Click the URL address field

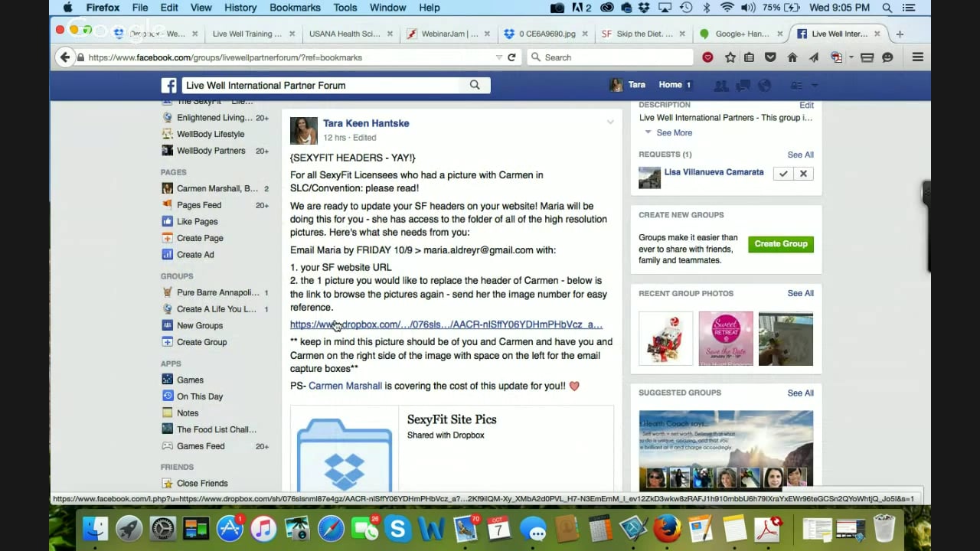(x=289, y=57)
